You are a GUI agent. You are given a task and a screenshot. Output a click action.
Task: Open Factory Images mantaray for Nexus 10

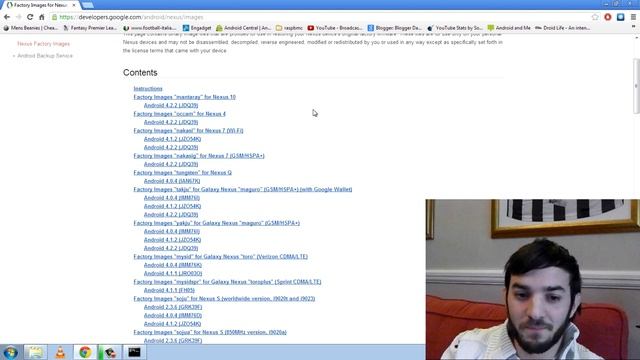pyautogui.click(x=184, y=97)
